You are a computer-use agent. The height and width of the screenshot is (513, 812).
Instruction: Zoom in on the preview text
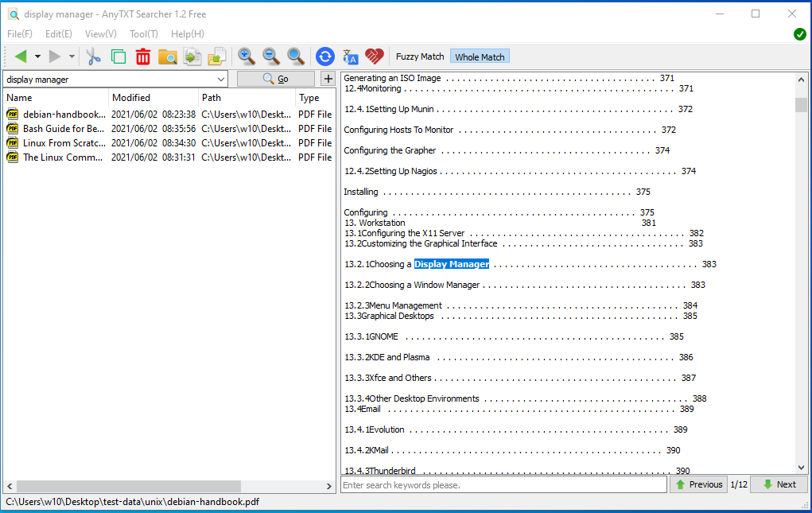[247, 56]
